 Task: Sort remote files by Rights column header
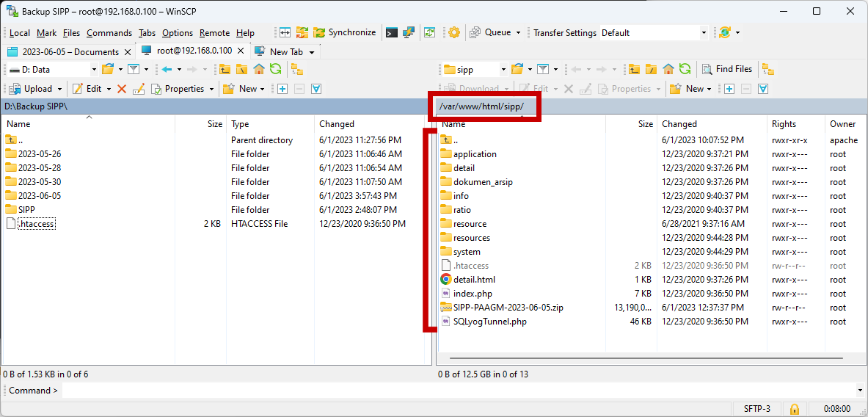click(x=795, y=124)
